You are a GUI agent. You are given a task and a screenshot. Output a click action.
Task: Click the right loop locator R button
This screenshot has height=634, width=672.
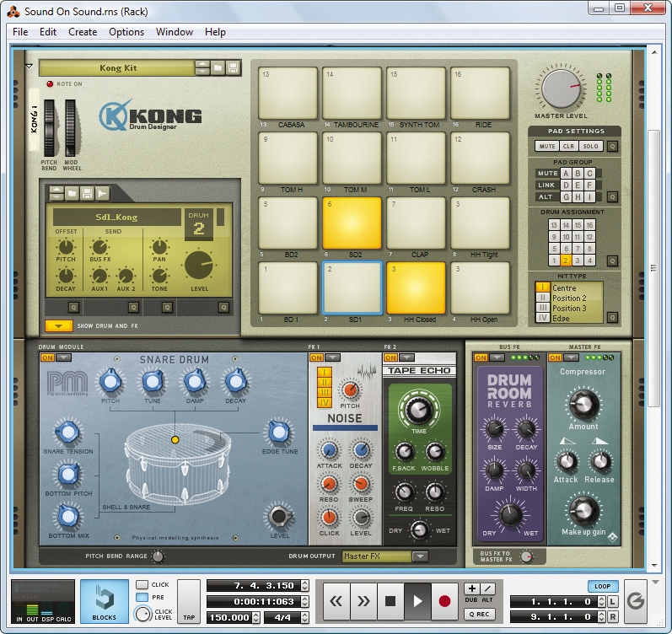click(612, 617)
